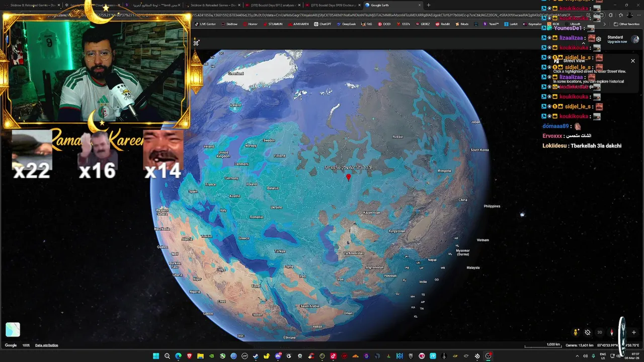
Task: Open the Skidrow bookmark
Action: [x=229, y=24]
